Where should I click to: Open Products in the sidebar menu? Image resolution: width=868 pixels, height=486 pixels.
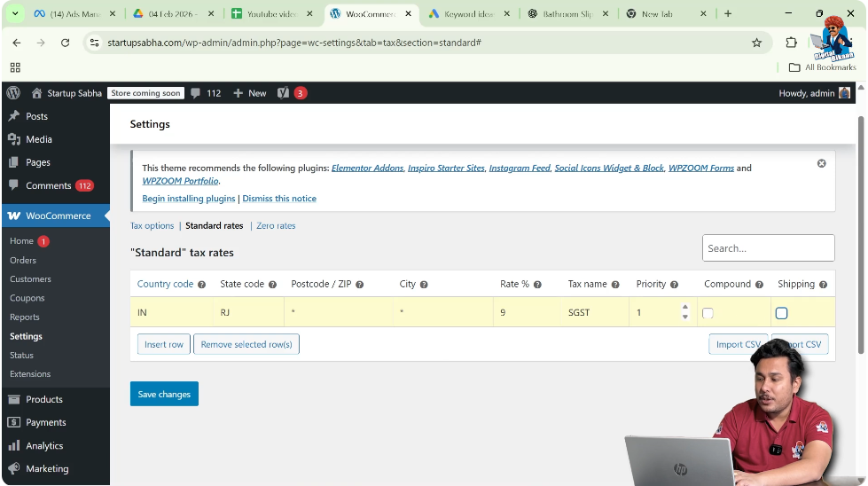pyautogui.click(x=44, y=399)
